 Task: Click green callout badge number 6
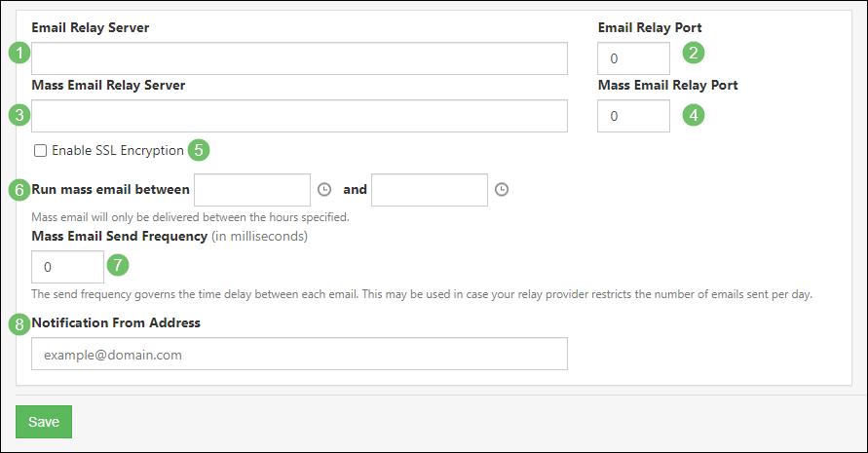[19, 189]
